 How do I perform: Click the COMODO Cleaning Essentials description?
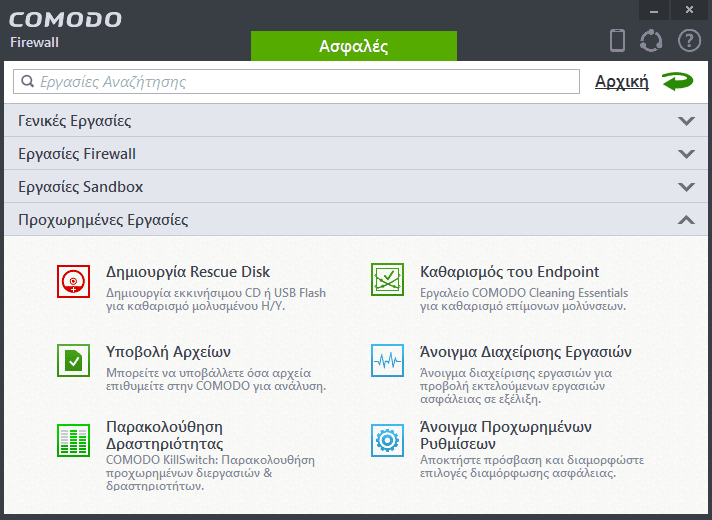point(524,299)
